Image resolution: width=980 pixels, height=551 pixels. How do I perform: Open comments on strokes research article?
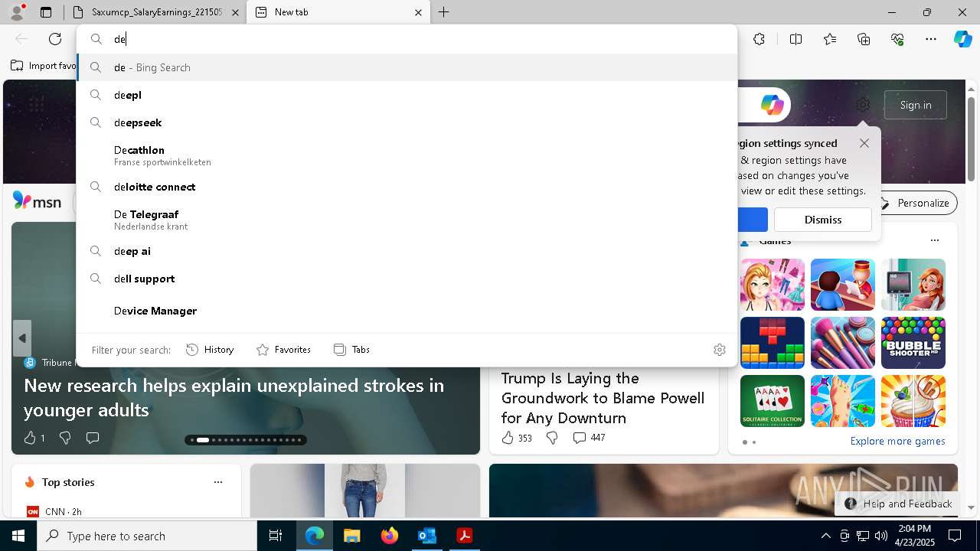click(x=93, y=438)
